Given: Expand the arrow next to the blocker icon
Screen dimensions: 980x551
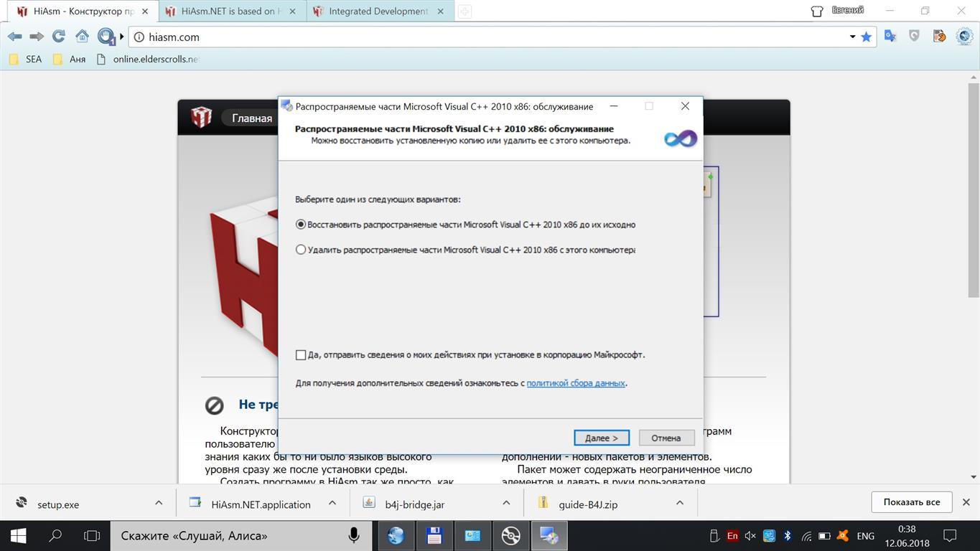Looking at the screenshot, I should click(122, 37).
